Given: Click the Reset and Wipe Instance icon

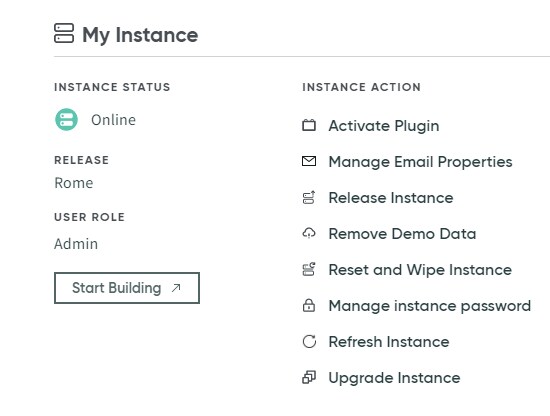Looking at the screenshot, I should coord(309,269).
